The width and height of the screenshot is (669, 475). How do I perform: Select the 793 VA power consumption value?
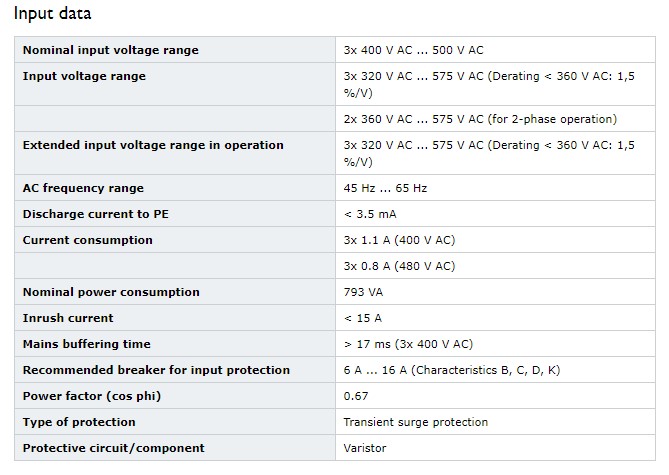363,292
